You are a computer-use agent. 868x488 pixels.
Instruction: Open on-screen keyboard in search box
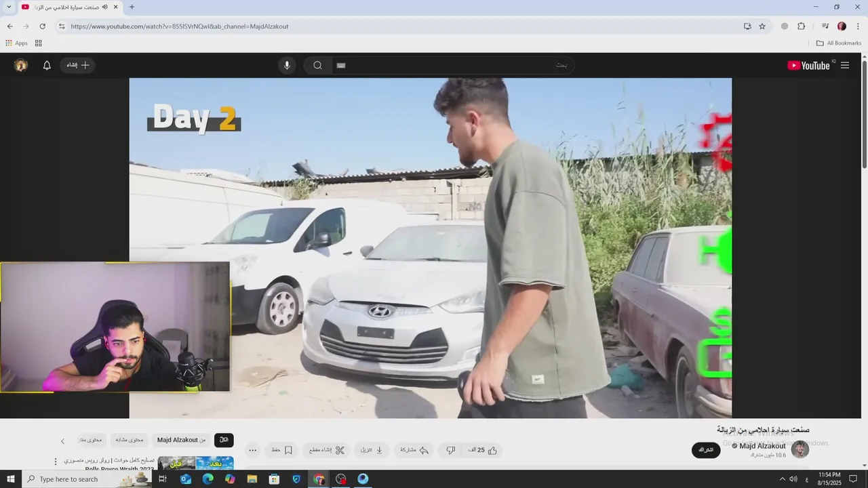pyautogui.click(x=341, y=65)
